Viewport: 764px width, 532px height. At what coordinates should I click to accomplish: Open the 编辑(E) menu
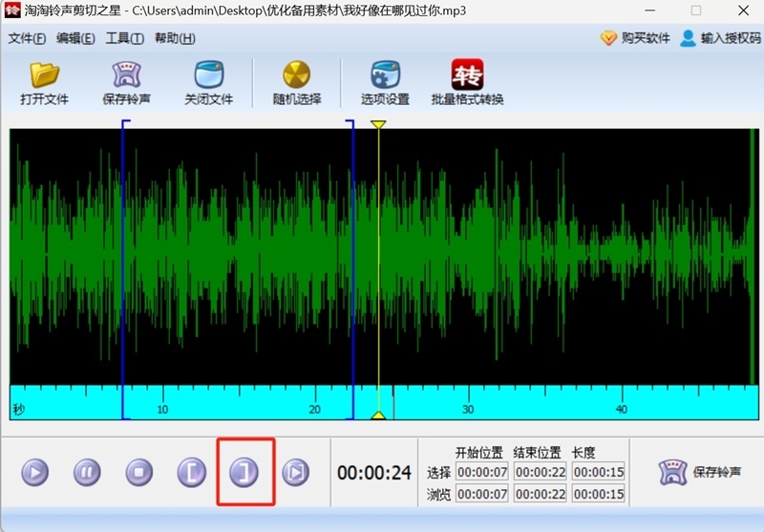[75, 38]
